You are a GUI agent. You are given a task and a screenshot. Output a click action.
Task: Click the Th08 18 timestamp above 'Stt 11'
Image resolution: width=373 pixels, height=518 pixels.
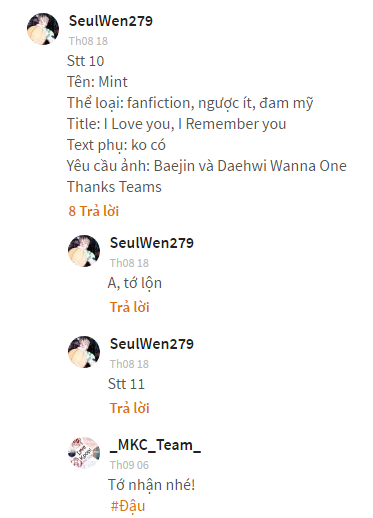(129, 364)
